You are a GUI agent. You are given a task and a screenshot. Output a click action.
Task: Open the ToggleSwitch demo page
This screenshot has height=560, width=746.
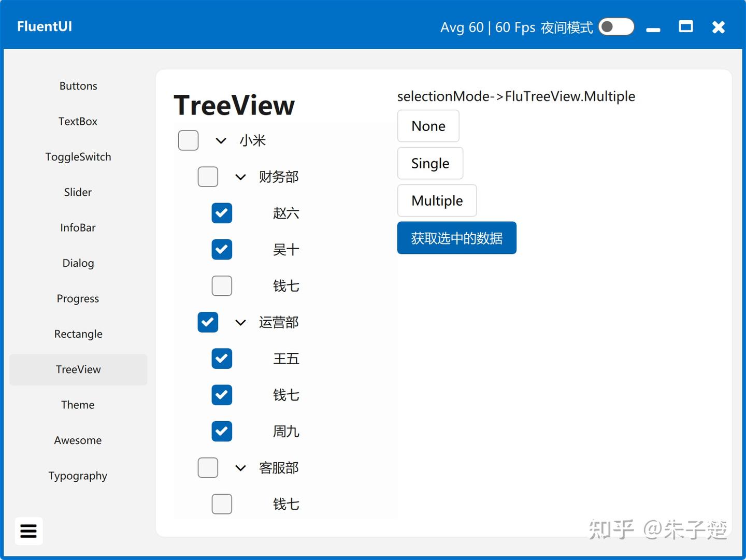78,156
